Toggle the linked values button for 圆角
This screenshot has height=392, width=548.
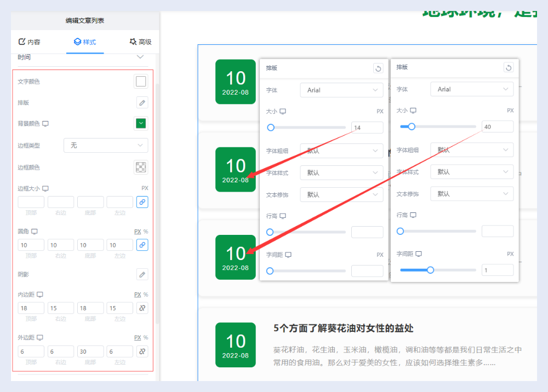142,245
